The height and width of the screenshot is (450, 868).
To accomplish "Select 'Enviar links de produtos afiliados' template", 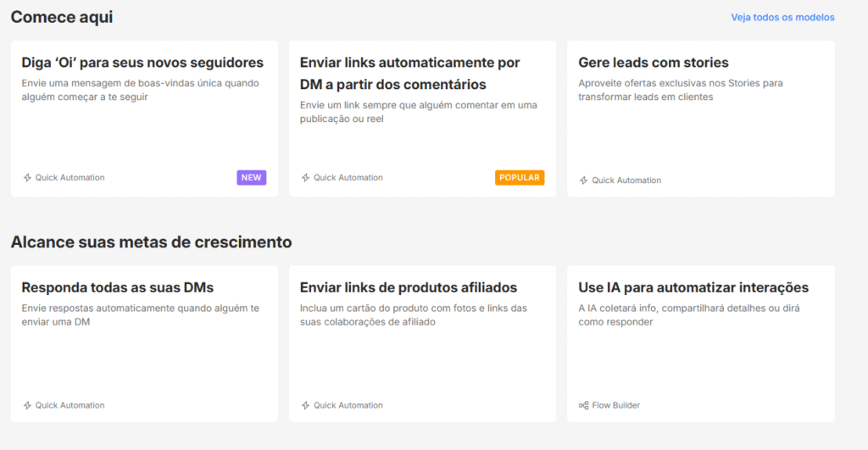I will click(408, 288).
